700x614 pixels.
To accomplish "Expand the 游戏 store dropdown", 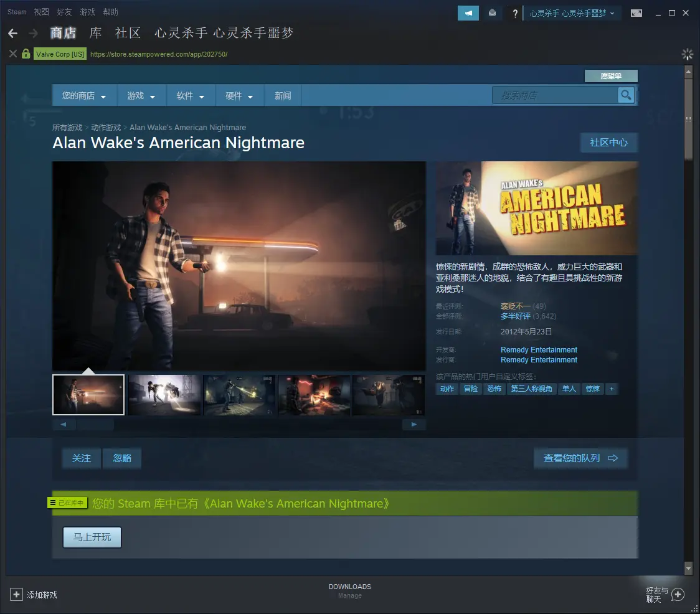I will click(141, 95).
